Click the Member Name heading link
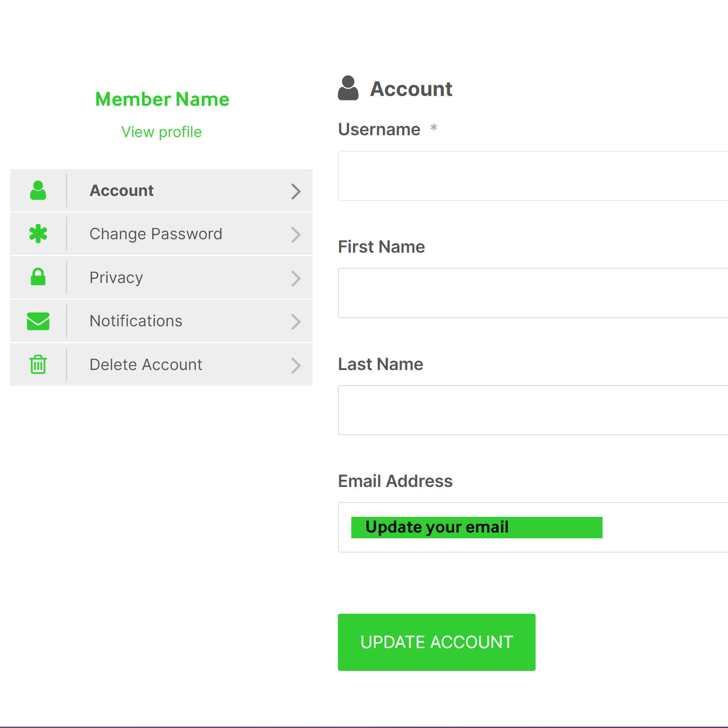 162,99
